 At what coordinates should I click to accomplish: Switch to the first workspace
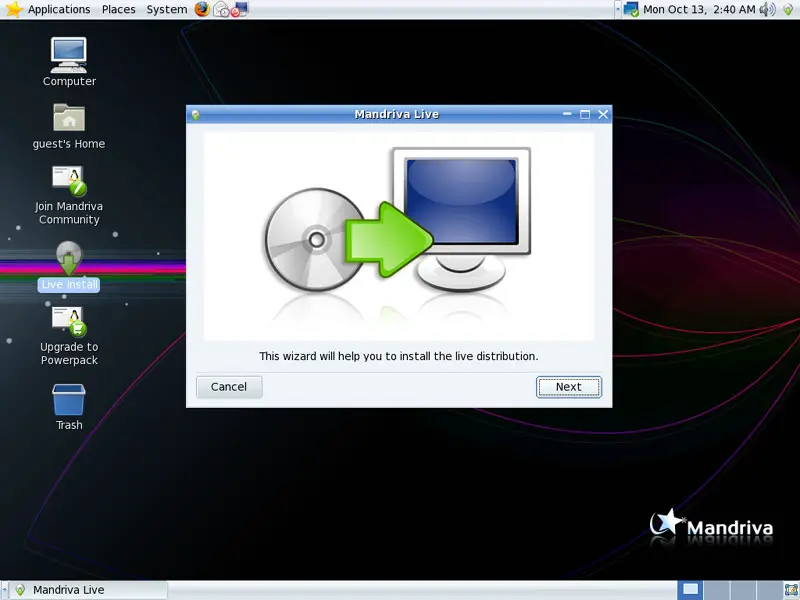click(690, 590)
